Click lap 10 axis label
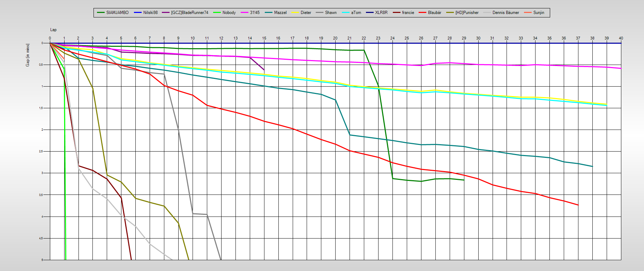 (193, 38)
